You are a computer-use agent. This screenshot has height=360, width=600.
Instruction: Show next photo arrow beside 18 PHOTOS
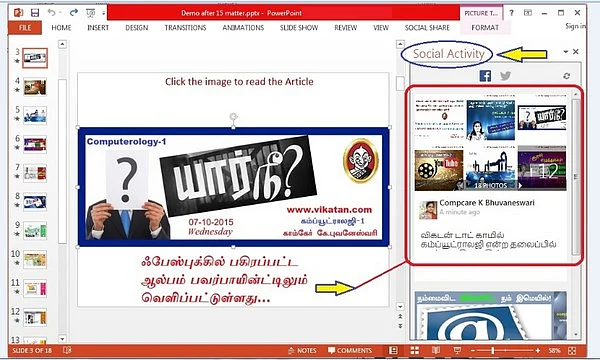click(x=520, y=186)
